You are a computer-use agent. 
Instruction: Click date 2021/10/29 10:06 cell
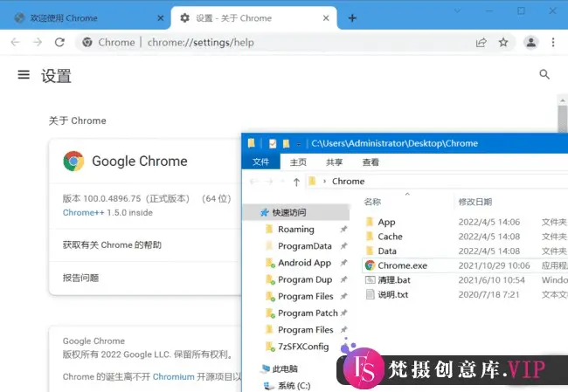point(494,265)
